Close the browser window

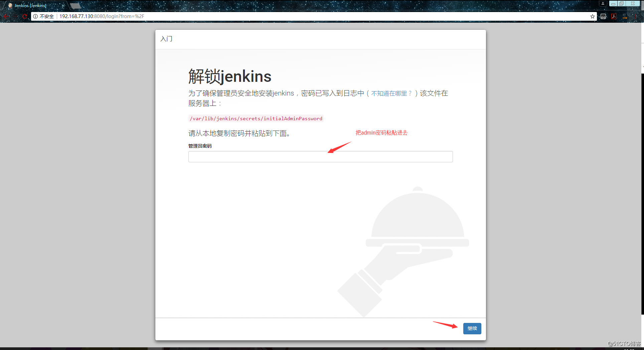click(x=633, y=4)
